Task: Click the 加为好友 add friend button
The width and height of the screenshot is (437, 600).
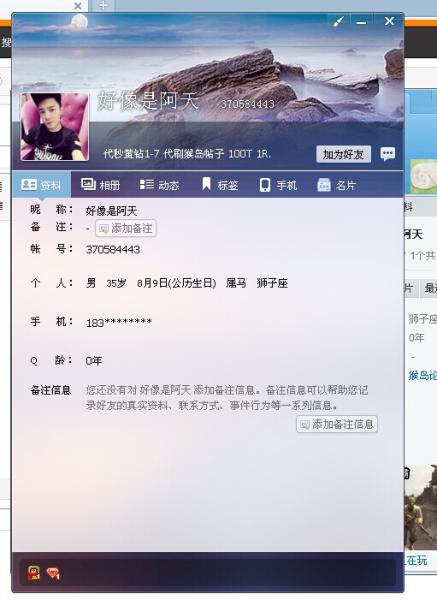Action: [343, 154]
